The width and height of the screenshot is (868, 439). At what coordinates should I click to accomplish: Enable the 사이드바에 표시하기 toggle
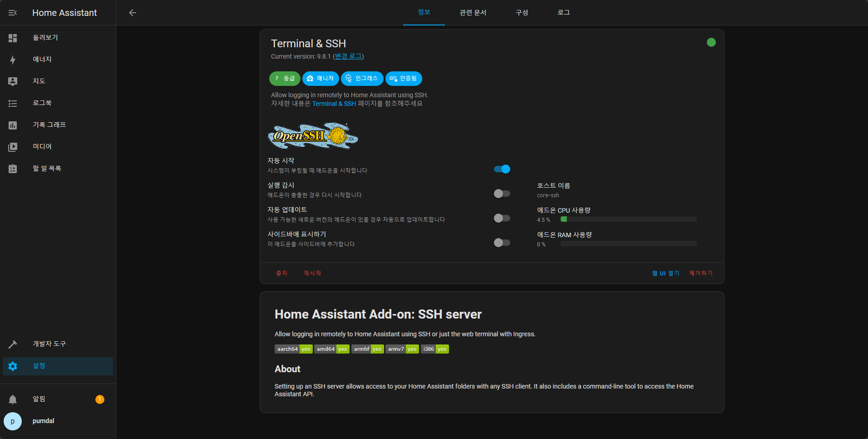[x=502, y=243]
